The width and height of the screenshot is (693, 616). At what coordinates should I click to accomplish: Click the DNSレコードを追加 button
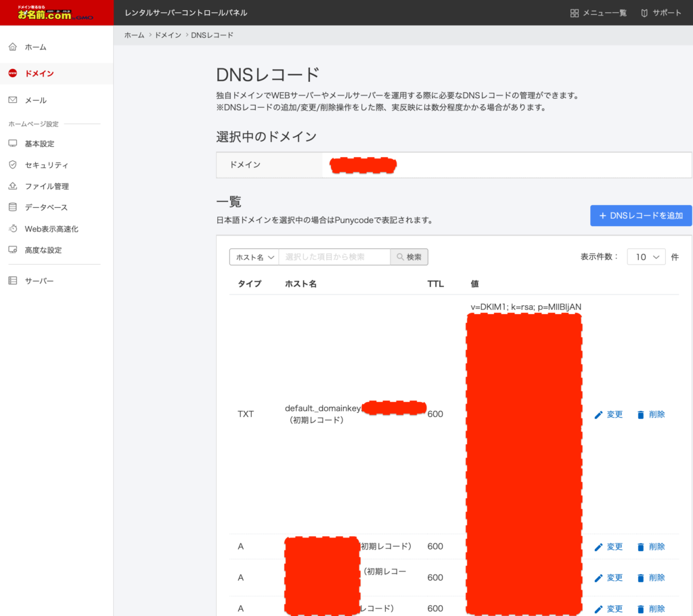click(640, 215)
